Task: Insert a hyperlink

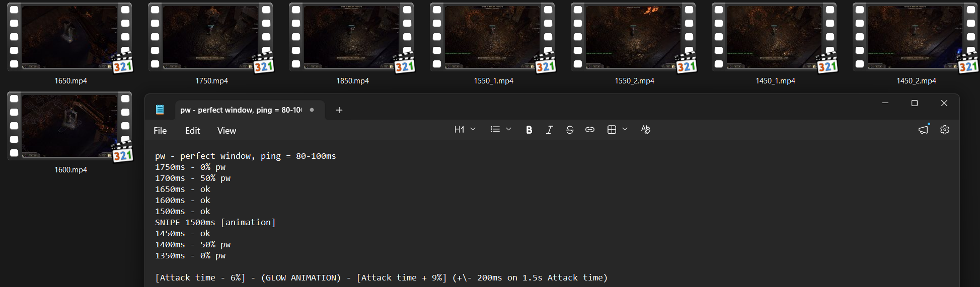Action: 590,130
